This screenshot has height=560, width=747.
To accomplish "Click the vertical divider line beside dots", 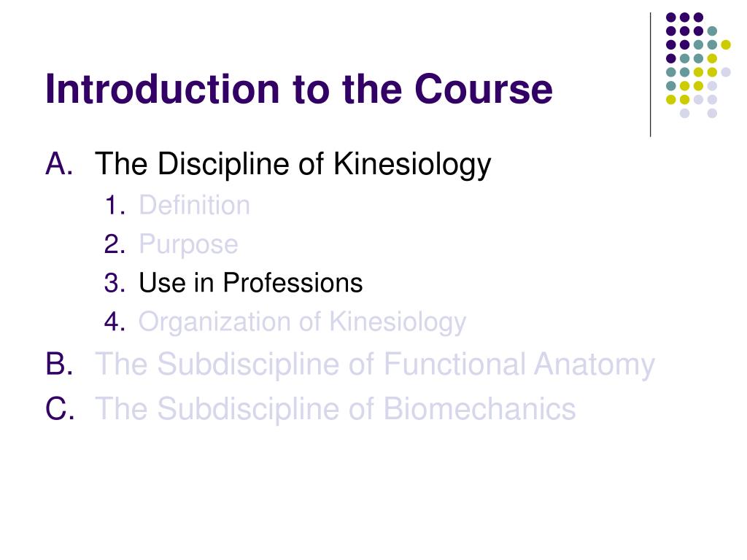I will coord(650,75).
